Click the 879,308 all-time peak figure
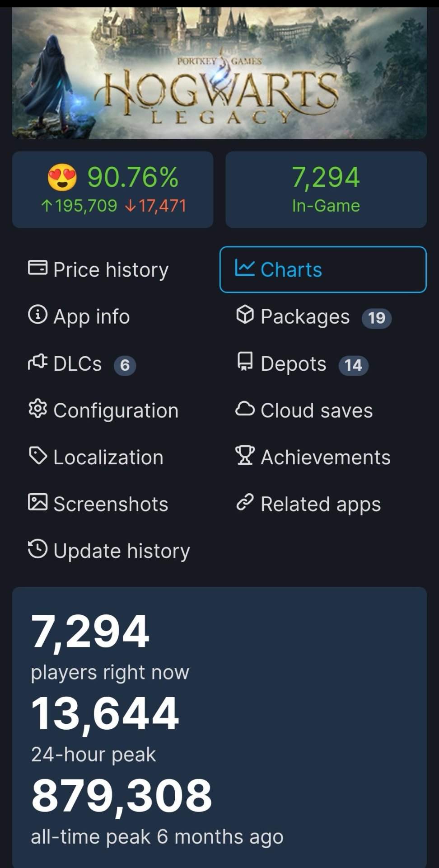Viewport: 439px width, 868px height. pyautogui.click(x=121, y=795)
